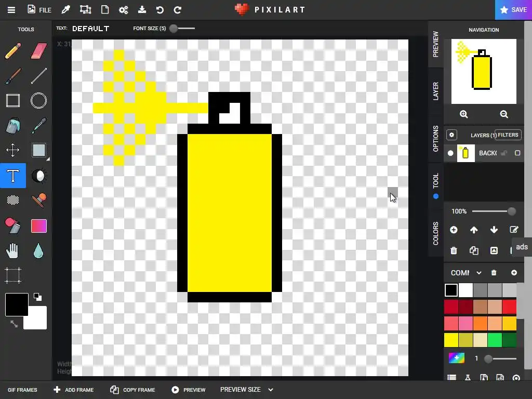The image size is (532, 399).
Task: Select the Paint Bucket tool
Action: point(13,126)
